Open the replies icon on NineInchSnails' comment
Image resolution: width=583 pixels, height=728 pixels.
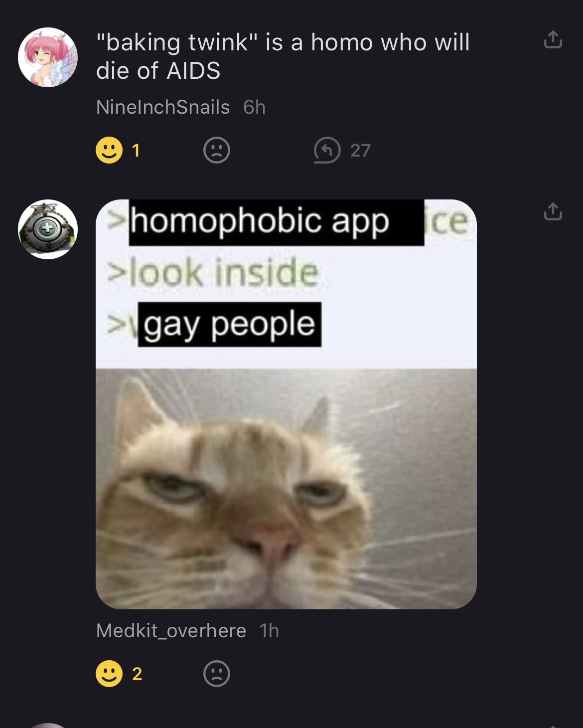pos(327,150)
